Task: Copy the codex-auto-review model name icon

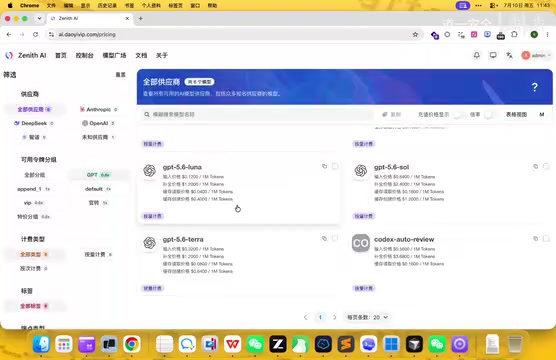Action: (535, 239)
